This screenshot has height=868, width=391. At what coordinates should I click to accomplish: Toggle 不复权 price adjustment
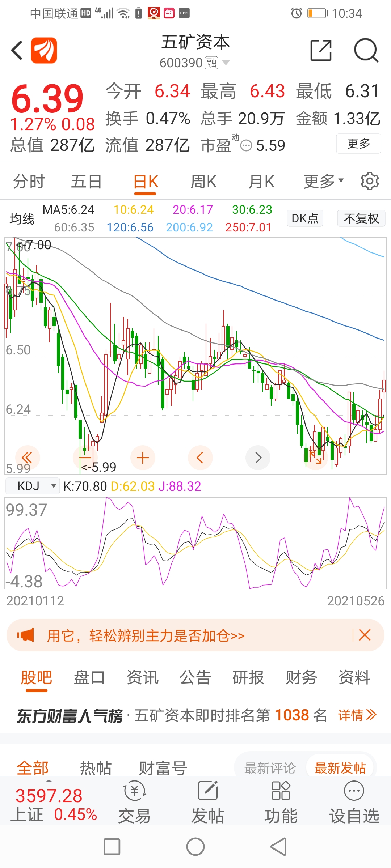click(361, 218)
